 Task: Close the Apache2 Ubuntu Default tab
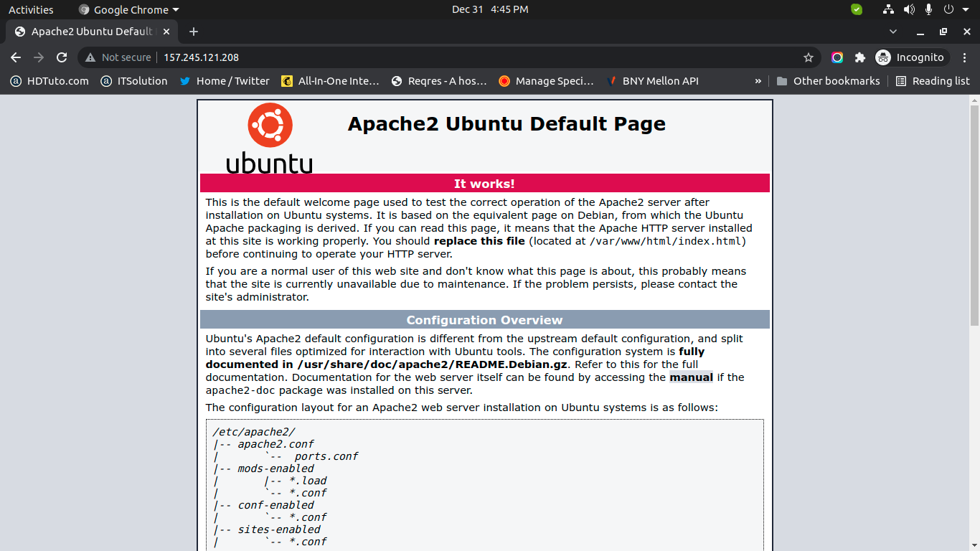166,32
